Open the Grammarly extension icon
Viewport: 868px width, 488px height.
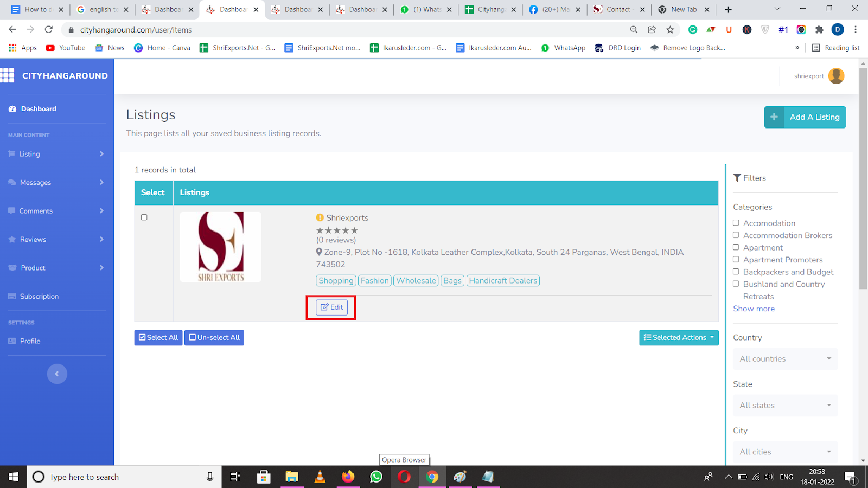click(x=693, y=30)
